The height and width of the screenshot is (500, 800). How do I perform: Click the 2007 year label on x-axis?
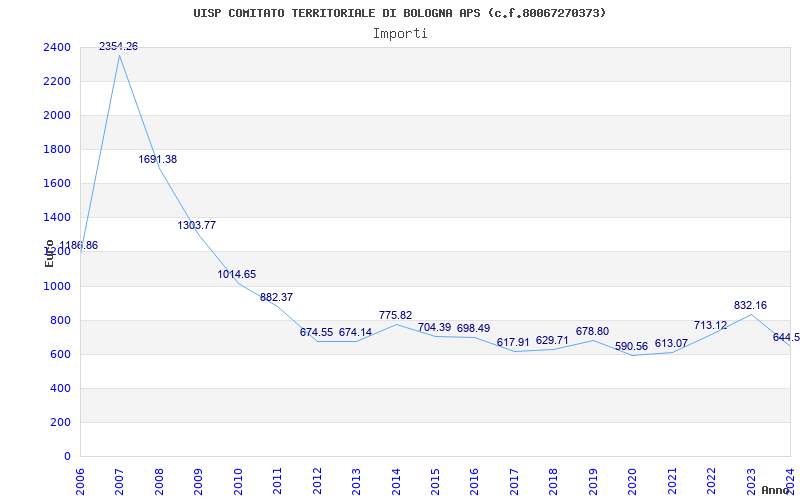tap(119, 483)
